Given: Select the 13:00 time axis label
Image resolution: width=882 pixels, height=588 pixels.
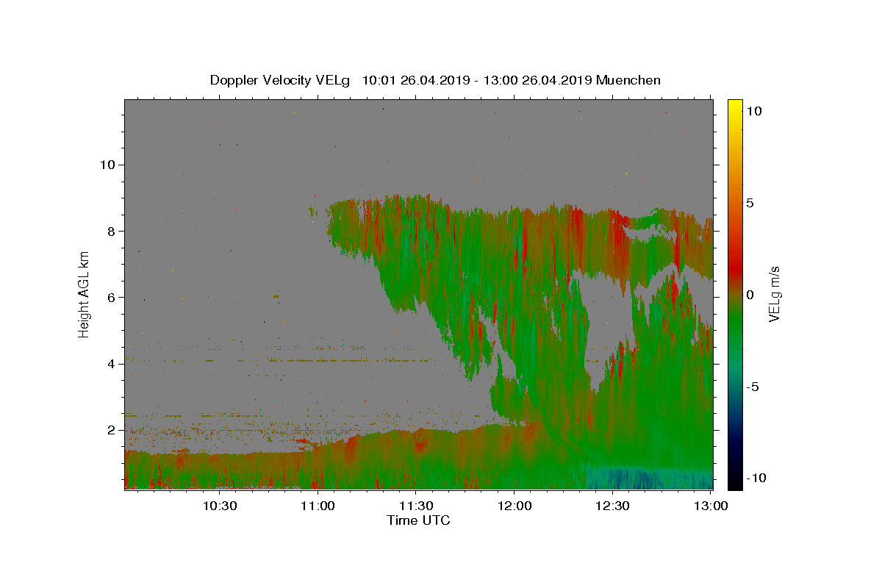Looking at the screenshot, I should coord(711,506).
